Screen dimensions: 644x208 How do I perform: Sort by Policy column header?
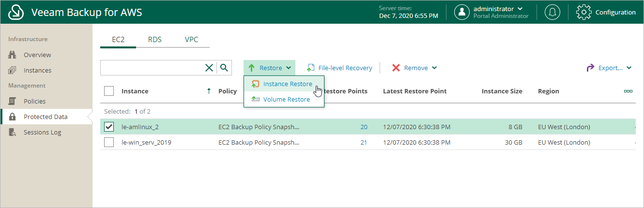pyautogui.click(x=228, y=91)
